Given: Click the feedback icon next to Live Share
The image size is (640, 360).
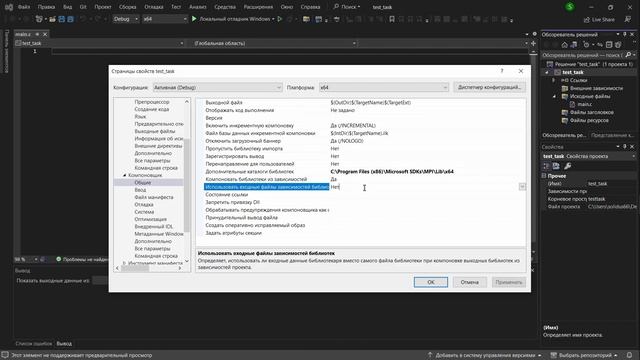Looking at the screenshot, I should point(628,19).
